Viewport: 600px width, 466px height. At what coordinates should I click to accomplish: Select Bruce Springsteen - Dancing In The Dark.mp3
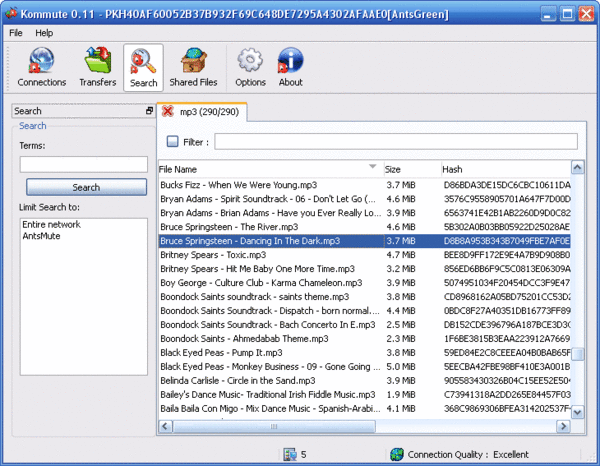(x=364, y=241)
